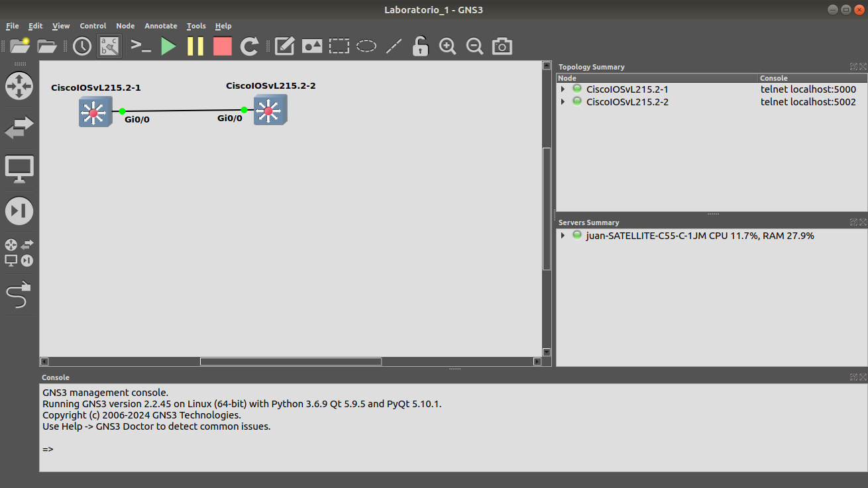Select juan-SATELLITE-C55-C-1JM server row
The width and height of the screenshot is (868, 488).
[x=712, y=236]
